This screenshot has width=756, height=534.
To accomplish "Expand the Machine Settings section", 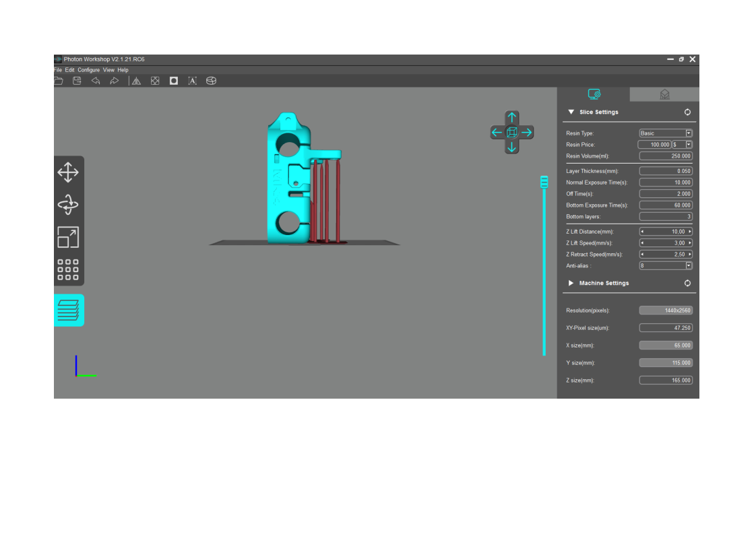I will 571,283.
